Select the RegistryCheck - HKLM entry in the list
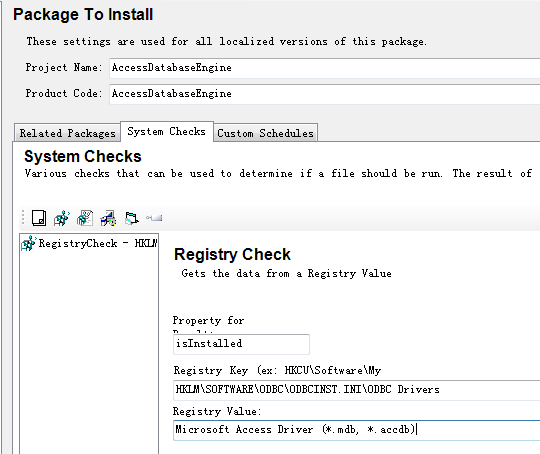This screenshot has width=540, height=454. click(x=90, y=243)
